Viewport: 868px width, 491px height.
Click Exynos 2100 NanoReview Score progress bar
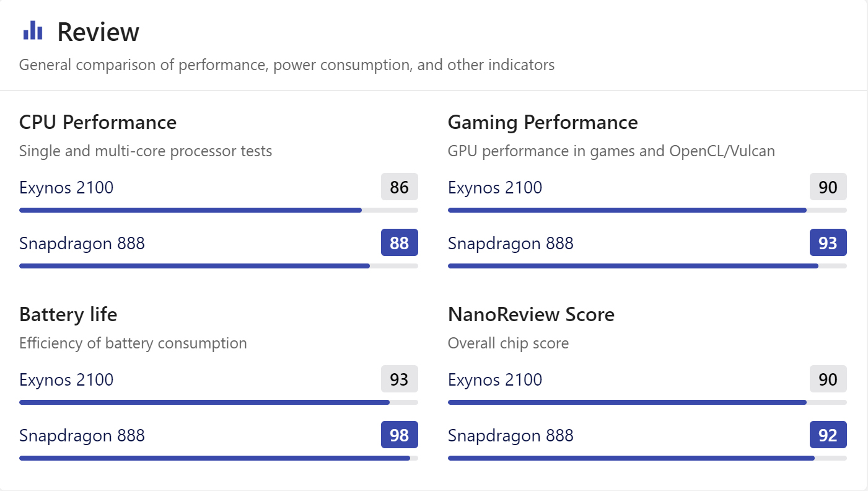point(647,402)
